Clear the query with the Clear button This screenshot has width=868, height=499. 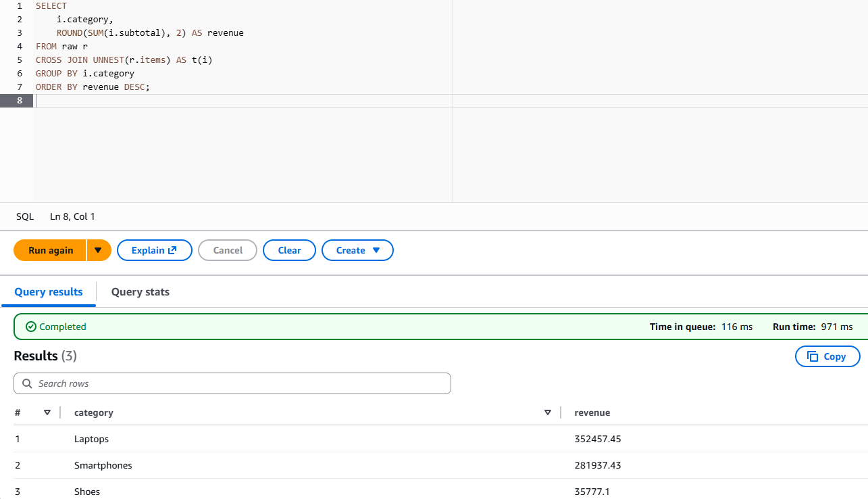(289, 250)
